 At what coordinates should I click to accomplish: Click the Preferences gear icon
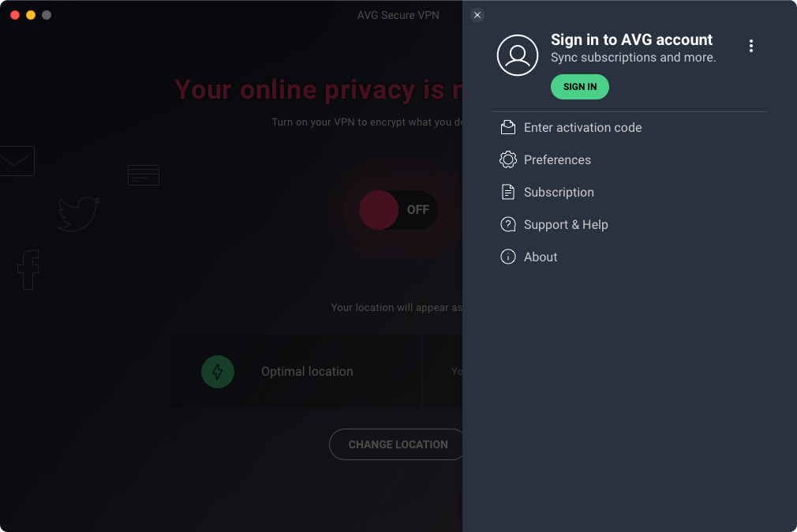(507, 159)
